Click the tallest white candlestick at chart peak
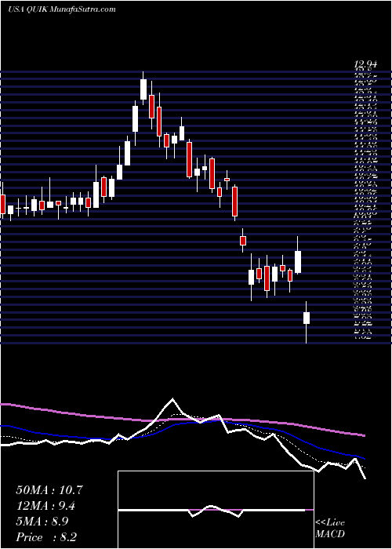Screen dimensions: 392x549 143,88
